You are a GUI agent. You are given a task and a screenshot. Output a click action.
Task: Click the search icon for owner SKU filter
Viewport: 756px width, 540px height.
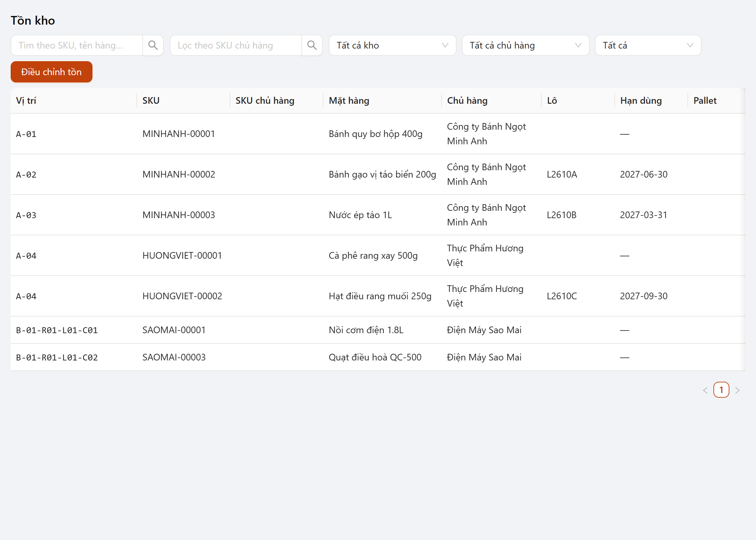(312, 45)
